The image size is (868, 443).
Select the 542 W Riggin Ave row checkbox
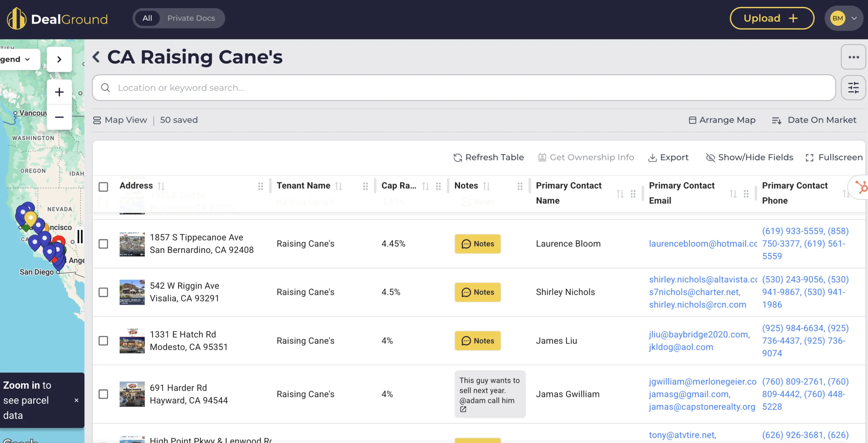click(103, 292)
